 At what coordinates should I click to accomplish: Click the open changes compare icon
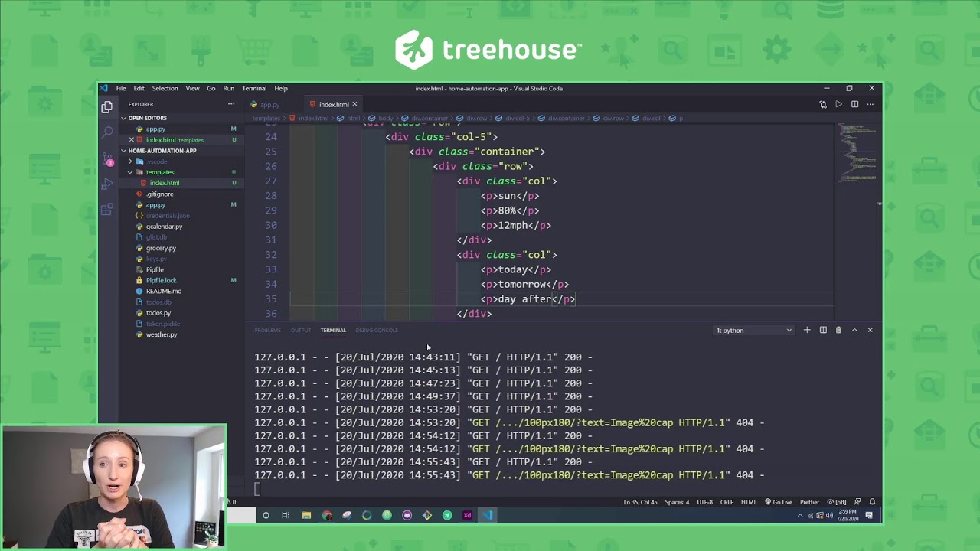(823, 104)
